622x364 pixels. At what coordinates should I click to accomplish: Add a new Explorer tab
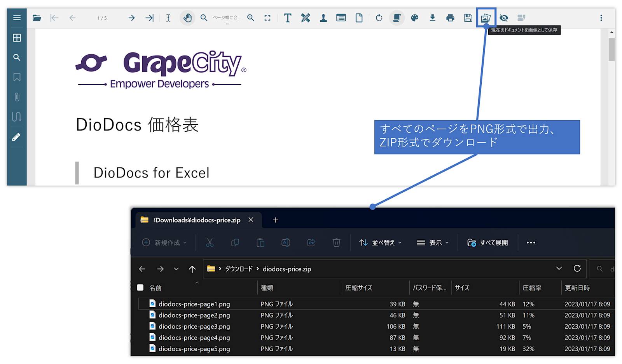point(276,220)
